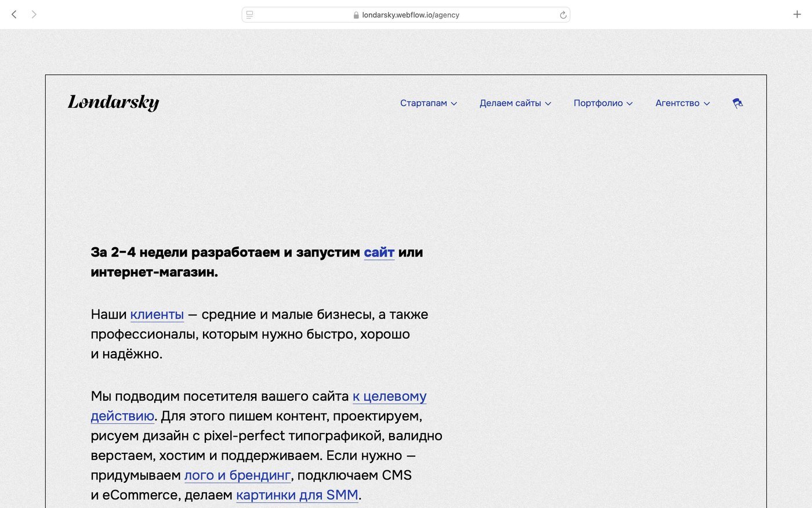Click the к целевому действию link
This screenshot has height=508, width=812.
pos(389,397)
